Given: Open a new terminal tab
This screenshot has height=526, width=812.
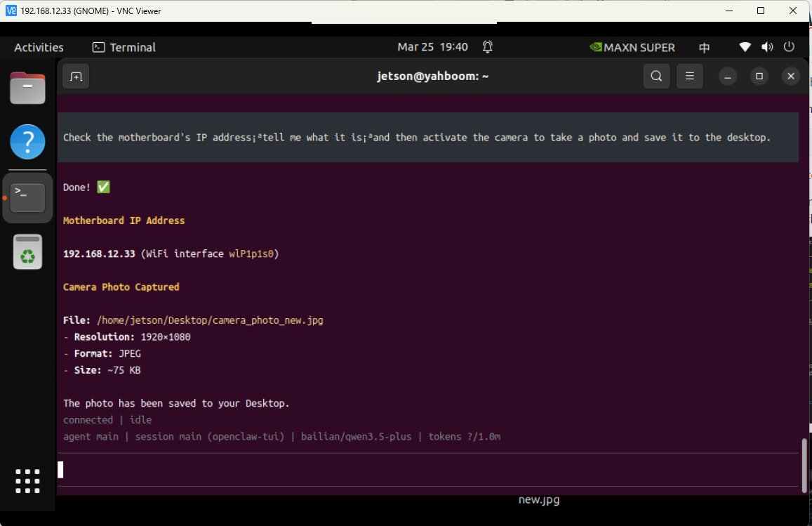Looking at the screenshot, I should [x=76, y=77].
